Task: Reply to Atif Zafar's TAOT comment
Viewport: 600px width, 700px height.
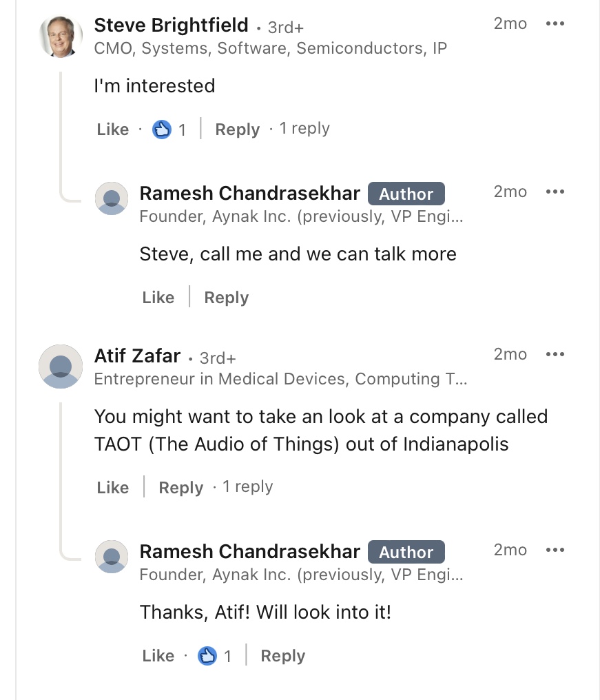Action: (x=180, y=488)
